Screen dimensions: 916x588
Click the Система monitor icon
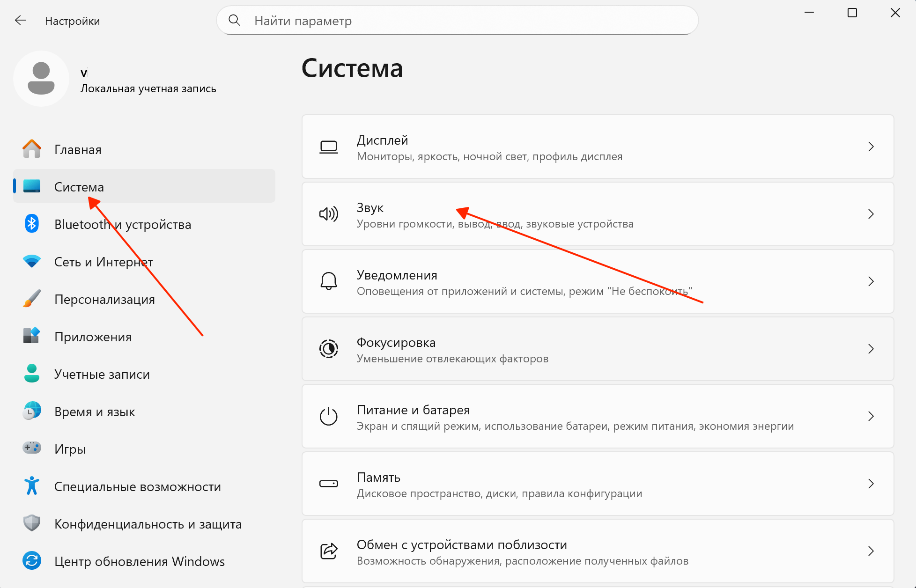(32, 186)
